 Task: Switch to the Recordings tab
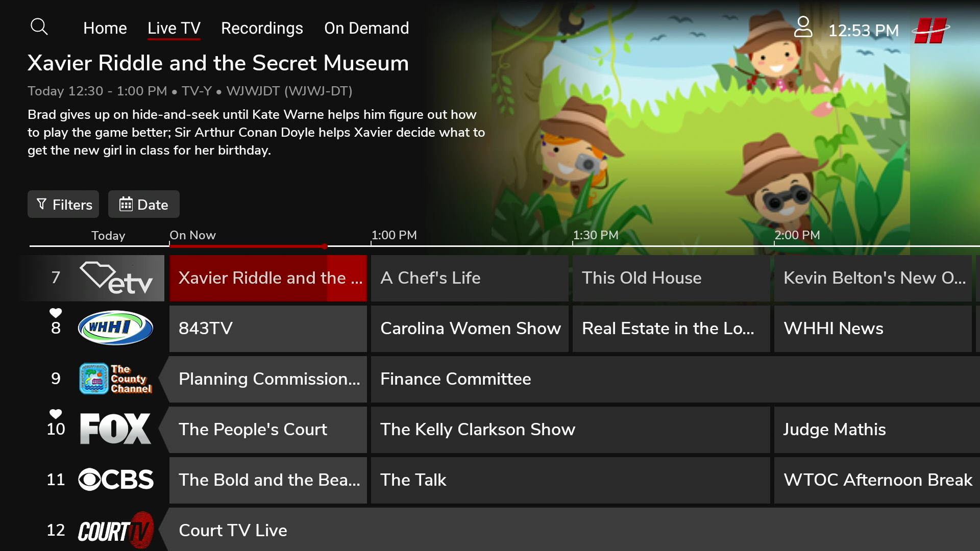click(x=262, y=28)
